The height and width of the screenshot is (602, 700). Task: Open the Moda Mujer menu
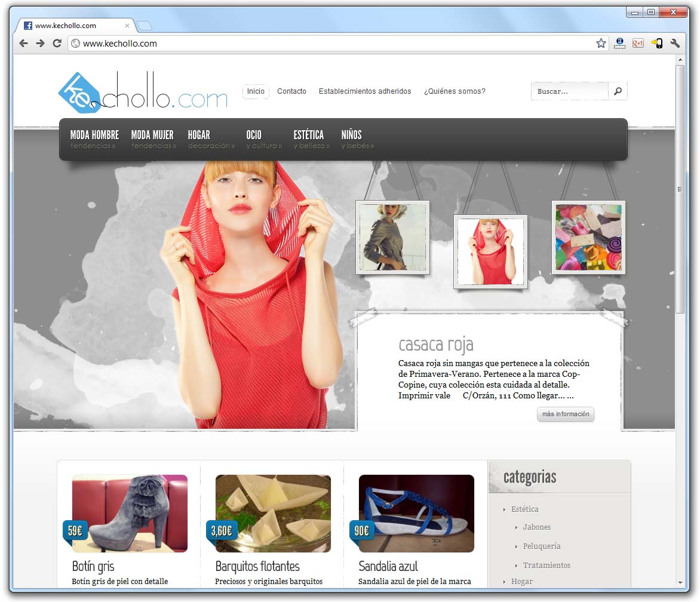pos(153,139)
